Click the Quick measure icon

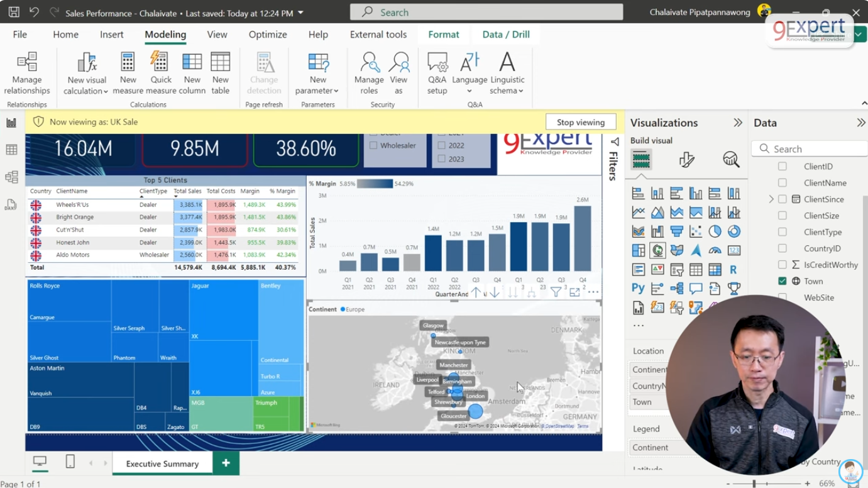(160, 74)
